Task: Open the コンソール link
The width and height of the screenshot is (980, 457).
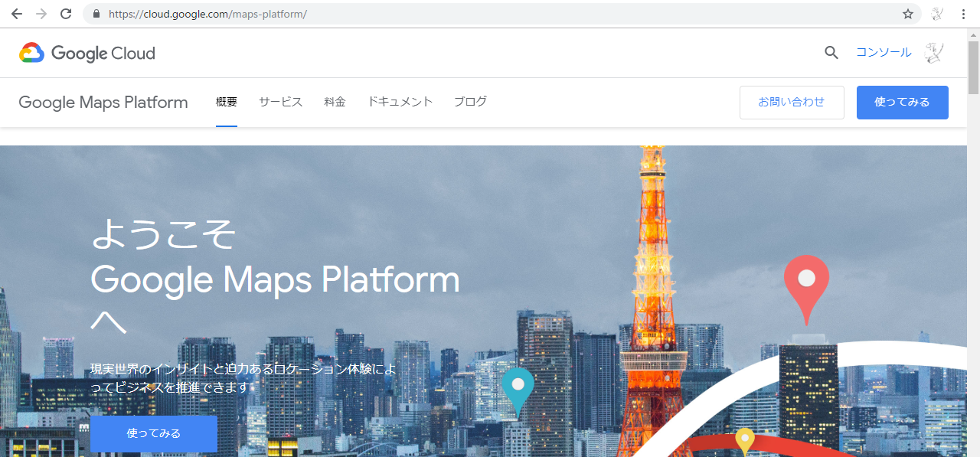Action: click(x=884, y=53)
